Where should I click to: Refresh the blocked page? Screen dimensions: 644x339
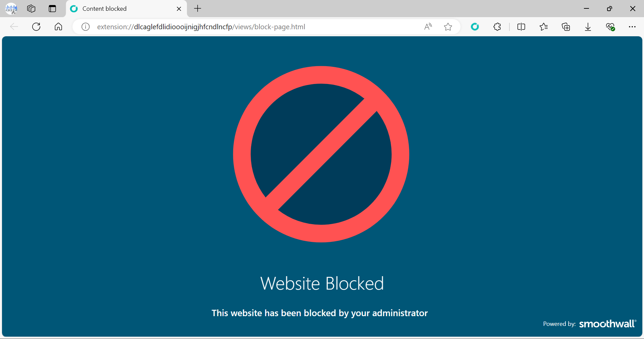tap(36, 27)
